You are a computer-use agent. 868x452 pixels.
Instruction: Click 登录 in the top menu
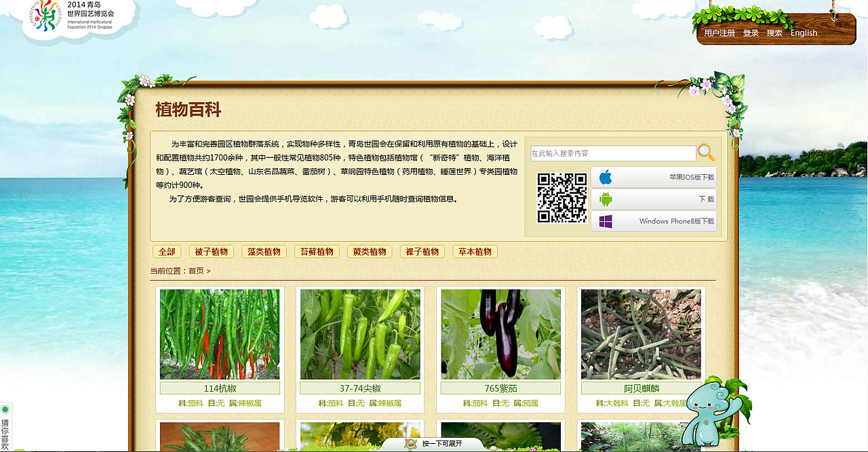click(x=751, y=33)
